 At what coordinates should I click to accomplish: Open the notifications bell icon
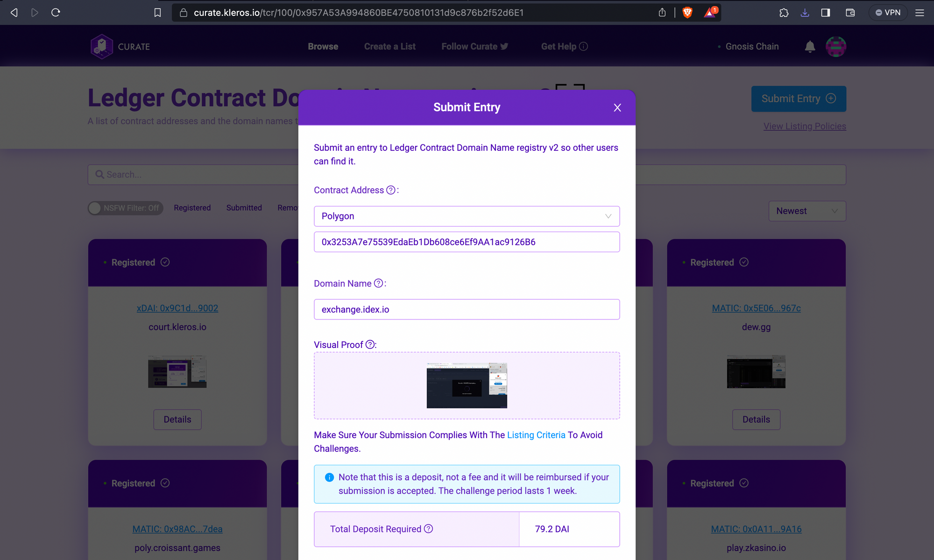tap(810, 47)
